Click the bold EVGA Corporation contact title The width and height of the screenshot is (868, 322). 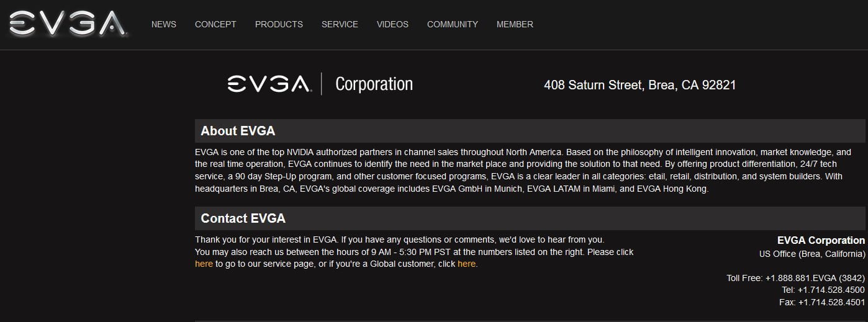pyautogui.click(x=821, y=240)
